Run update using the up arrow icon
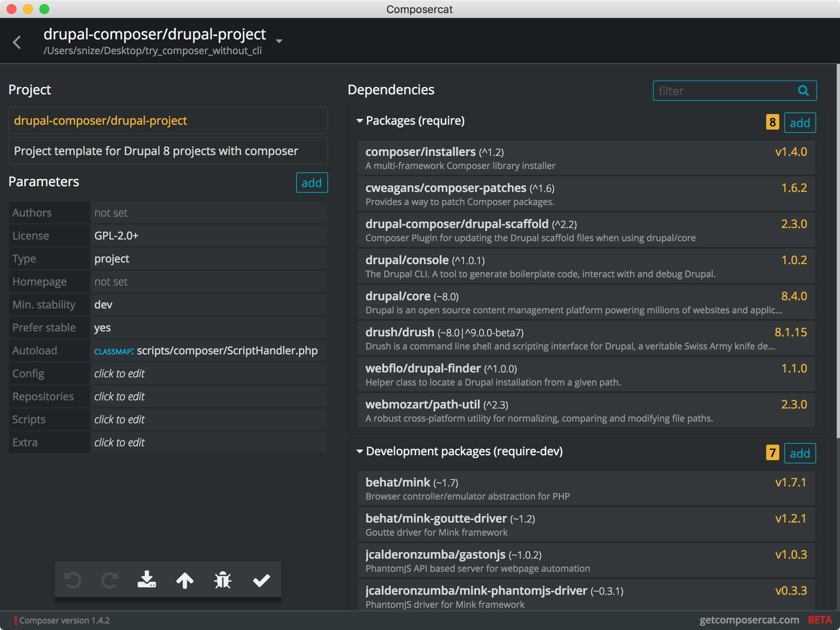The image size is (840, 630). pos(185,580)
